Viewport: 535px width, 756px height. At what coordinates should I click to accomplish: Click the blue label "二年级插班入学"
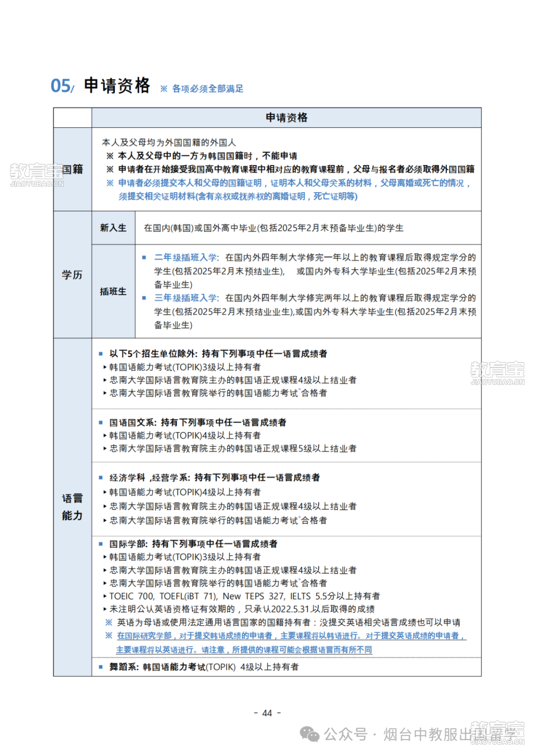[x=185, y=258]
